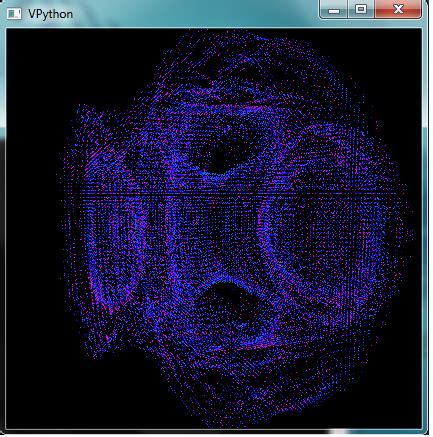Click the VPython window icon in title bar
433x437 pixels.
tap(14, 14)
